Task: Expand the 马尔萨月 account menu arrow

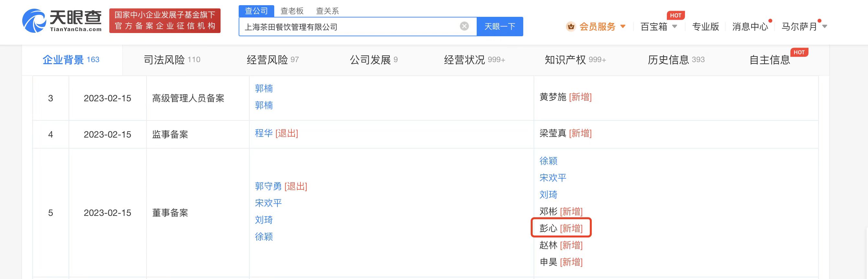Action: tap(825, 26)
